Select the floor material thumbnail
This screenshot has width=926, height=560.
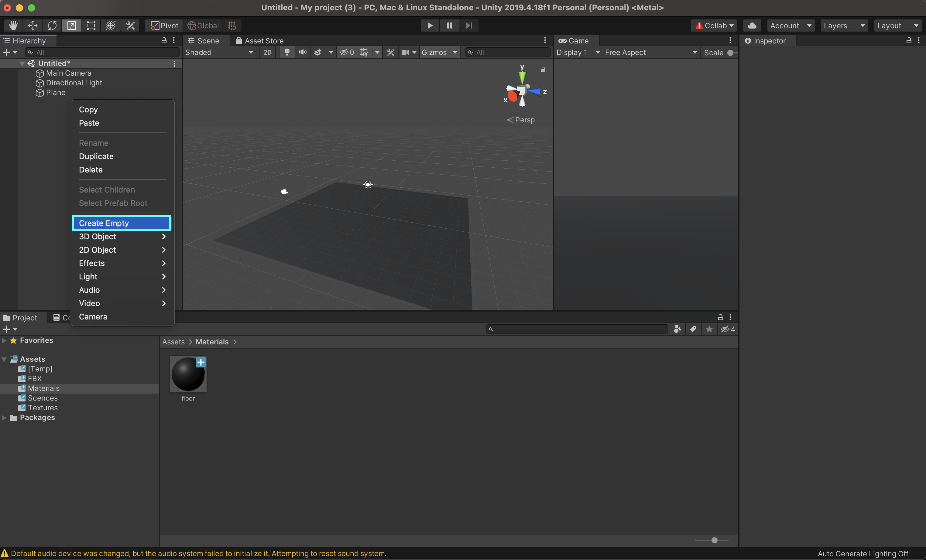point(188,374)
